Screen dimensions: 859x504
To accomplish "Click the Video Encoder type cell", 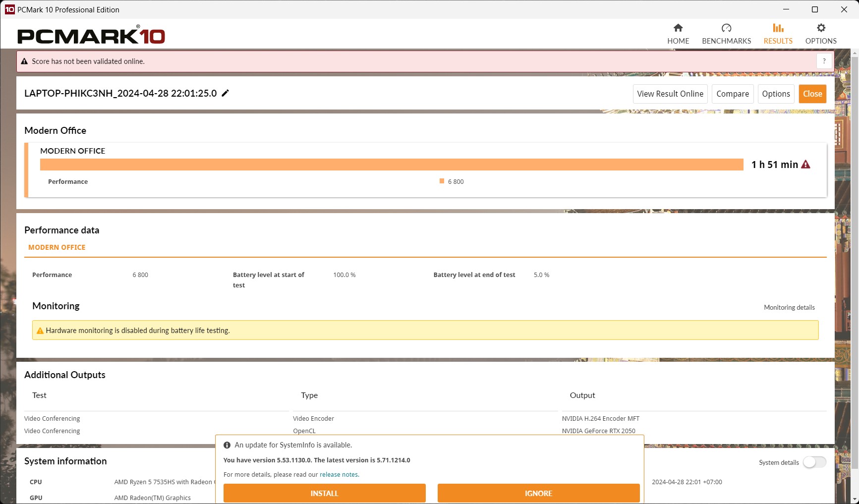I will point(313,418).
